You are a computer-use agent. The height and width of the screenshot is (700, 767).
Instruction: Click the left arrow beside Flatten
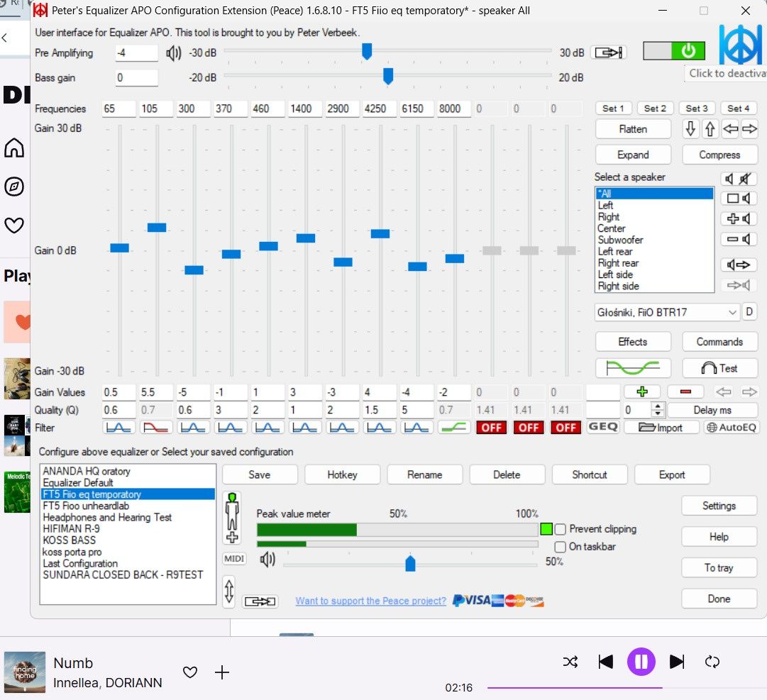(x=730, y=129)
